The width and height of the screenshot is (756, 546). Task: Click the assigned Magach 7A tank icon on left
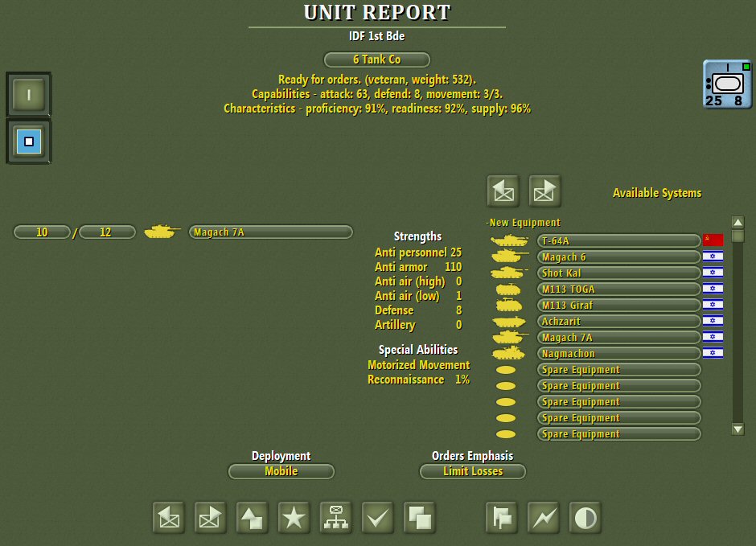[162, 232]
